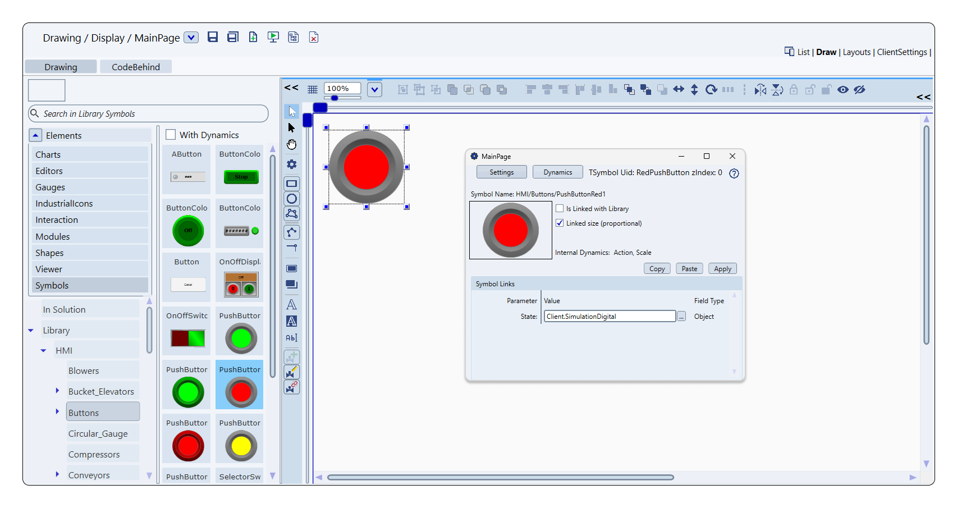Collapse the HMI tree node

(43, 351)
